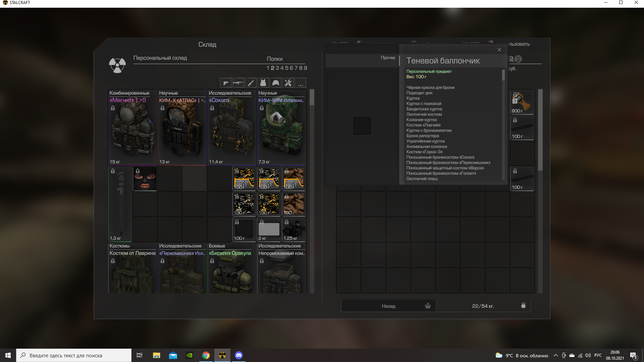
Task: Filter storage by pistols icon
Action: pyautogui.click(x=226, y=83)
